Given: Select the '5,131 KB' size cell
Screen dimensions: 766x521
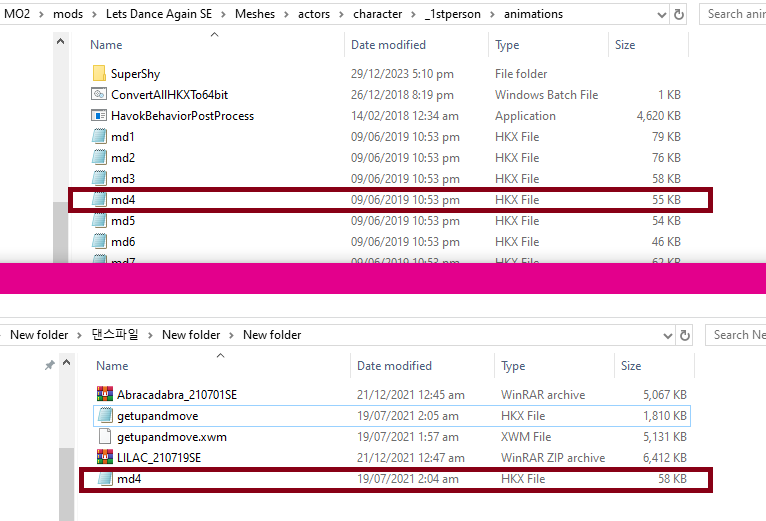Looking at the screenshot, I should [665, 436].
